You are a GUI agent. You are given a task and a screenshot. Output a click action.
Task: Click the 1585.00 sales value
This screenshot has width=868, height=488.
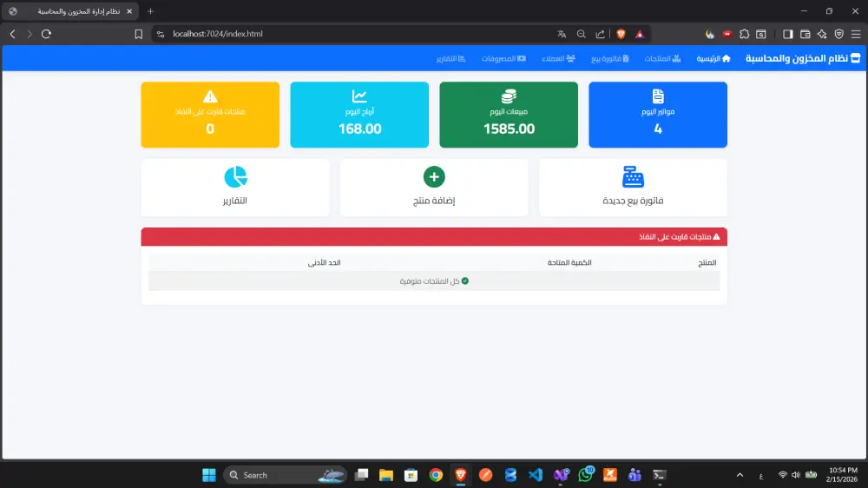[x=509, y=129]
